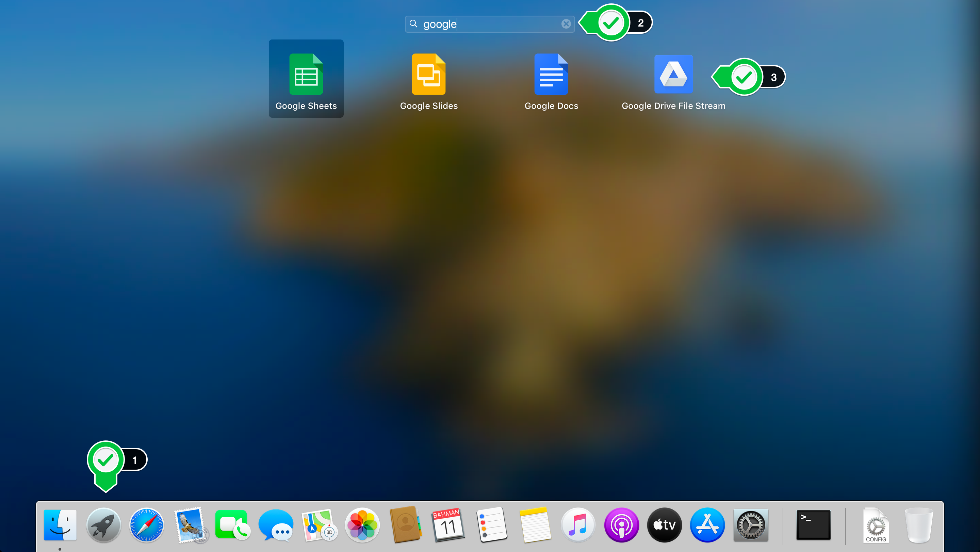The width and height of the screenshot is (980, 552).
Task: Launch Podcasts from the Dock
Action: 621,525
